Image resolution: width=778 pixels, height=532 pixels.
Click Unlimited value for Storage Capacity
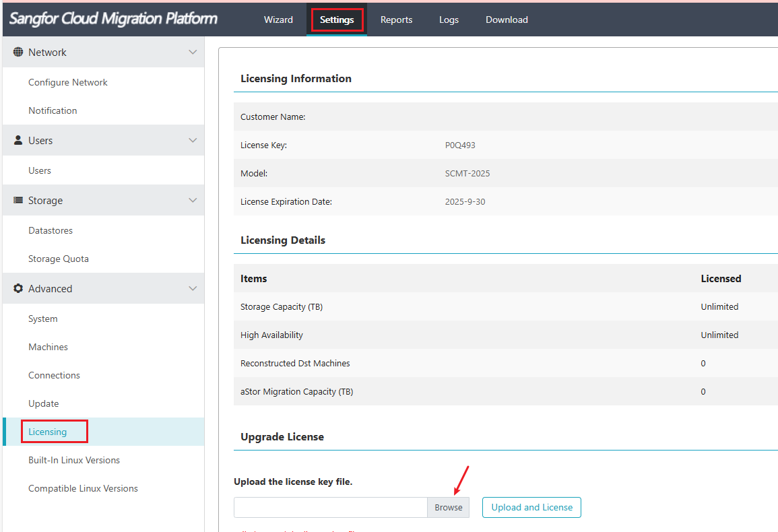[x=719, y=307]
